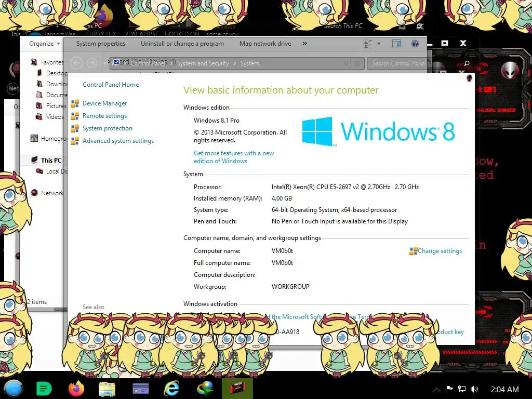Viewport: 532px width, 399px height.
Task: Click the Windows 8 logo image
Action: point(378,131)
